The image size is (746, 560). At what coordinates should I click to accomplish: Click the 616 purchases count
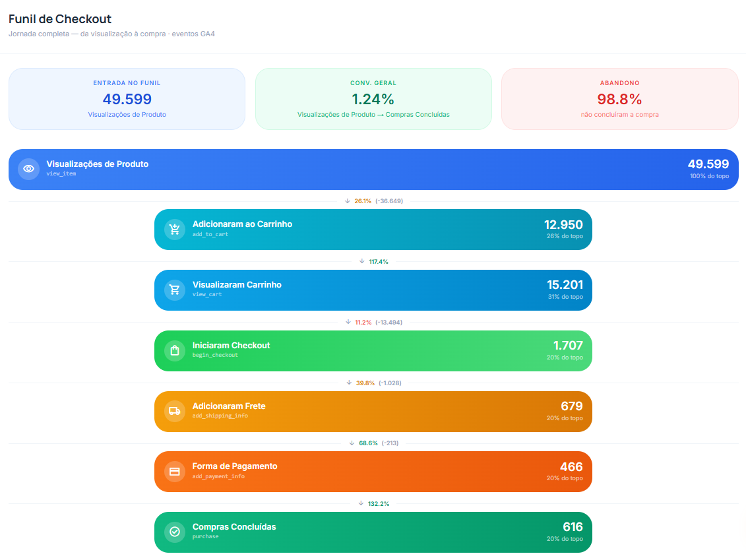(x=573, y=527)
